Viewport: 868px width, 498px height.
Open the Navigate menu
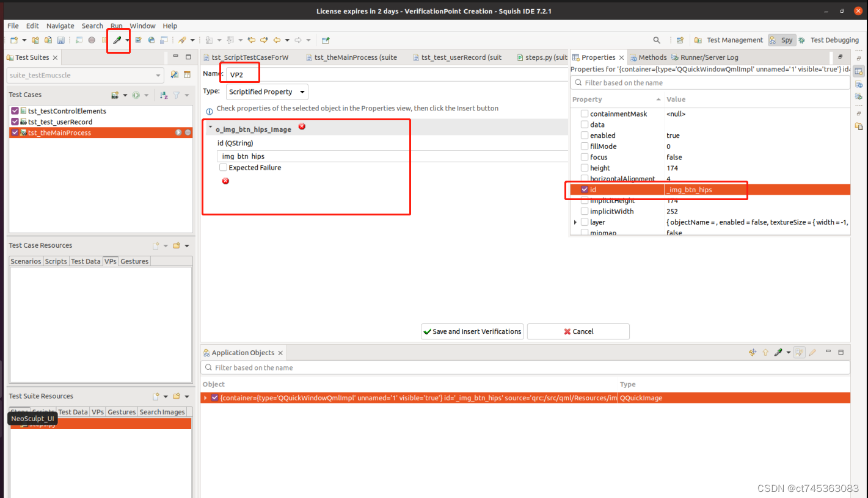(60, 26)
